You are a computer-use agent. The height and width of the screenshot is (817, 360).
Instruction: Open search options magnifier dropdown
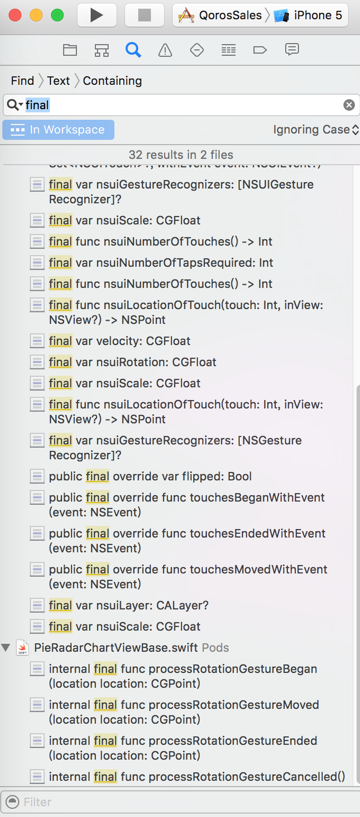15,105
